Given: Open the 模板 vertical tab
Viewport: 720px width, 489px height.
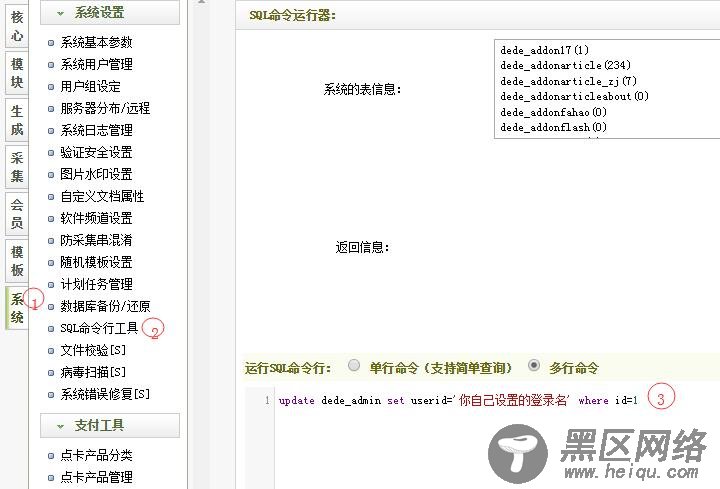Looking at the screenshot, I should (x=17, y=260).
